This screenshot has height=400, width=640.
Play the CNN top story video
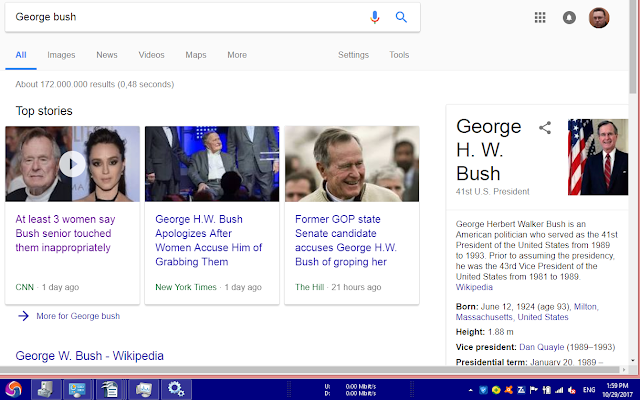pos(72,164)
